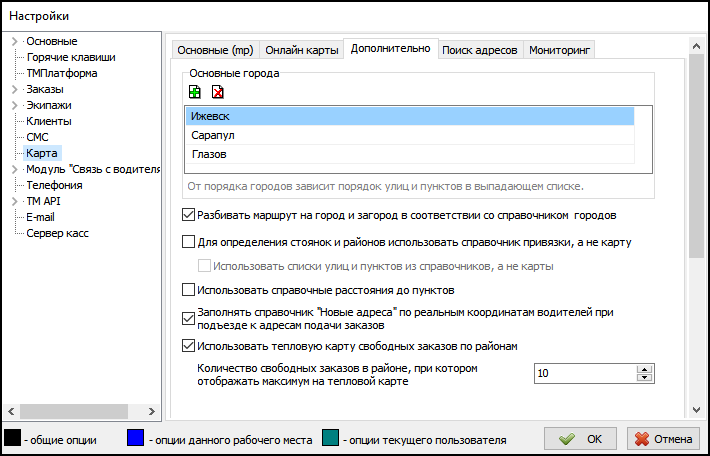710x456 pixels.
Task: Increase heat map order count with up arrow
Action: pos(645,369)
